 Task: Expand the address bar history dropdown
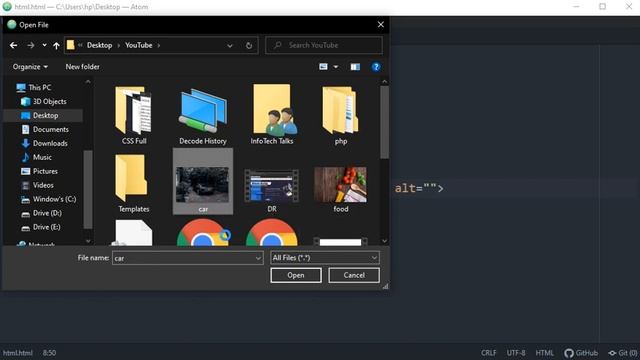tap(230, 46)
